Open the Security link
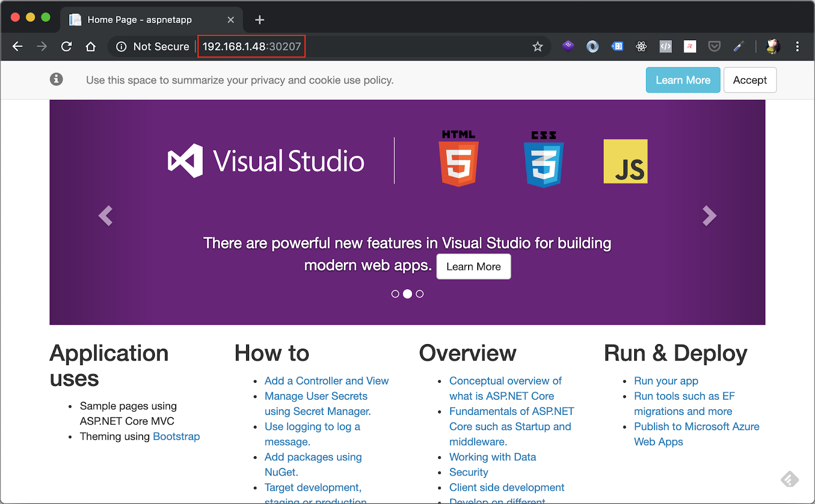The image size is (815, 504). [x=469, y=472]
